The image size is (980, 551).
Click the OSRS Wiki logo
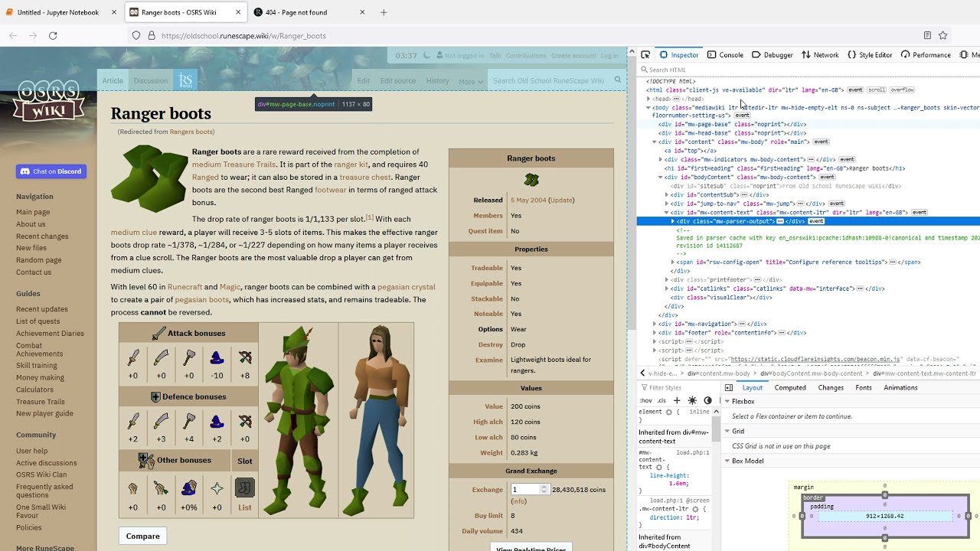[47, 103]
